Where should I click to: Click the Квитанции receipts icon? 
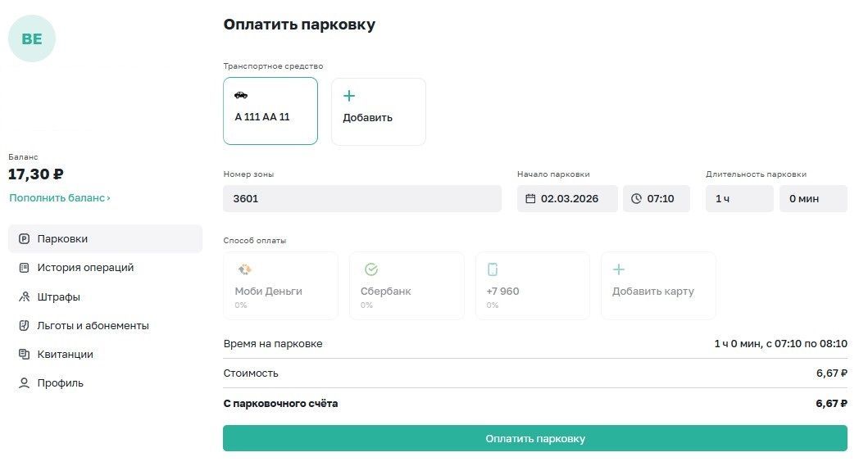24,354
